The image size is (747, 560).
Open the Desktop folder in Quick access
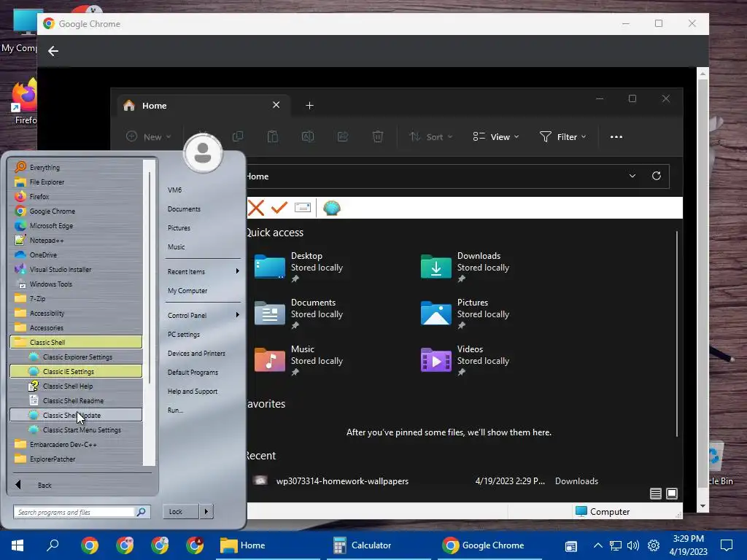pos(298,267)
